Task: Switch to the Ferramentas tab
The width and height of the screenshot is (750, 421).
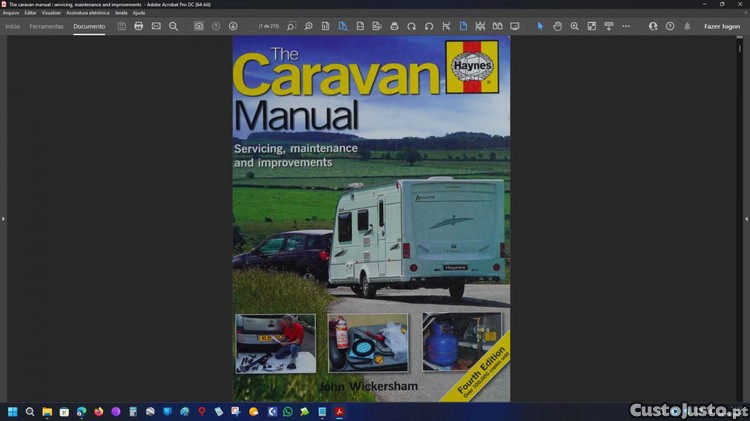Action: 46,26
